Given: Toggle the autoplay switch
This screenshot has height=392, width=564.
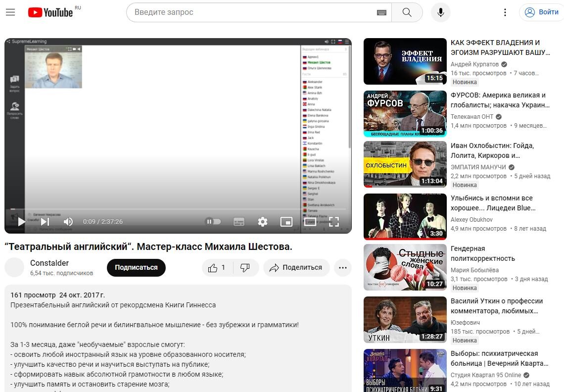Looking at the screenshot, I should click(x=213, y=222).
